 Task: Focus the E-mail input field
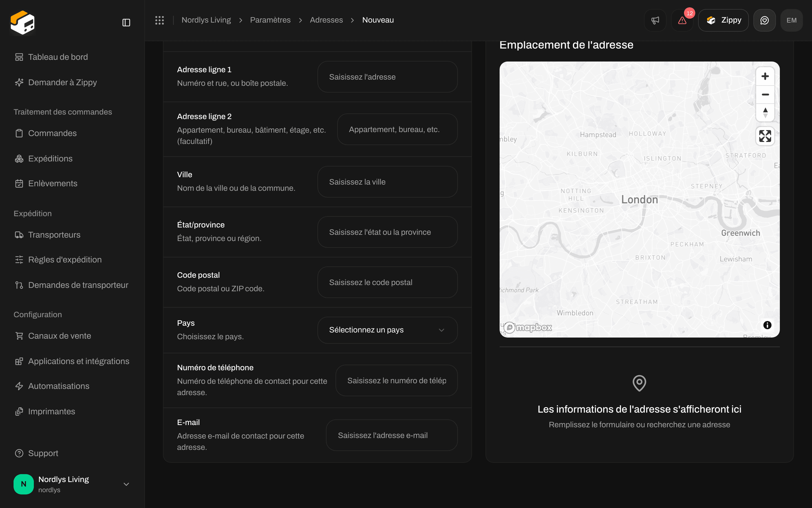(x=392, y=435)
